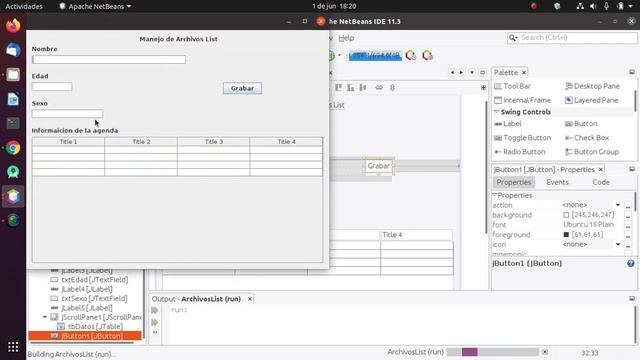Select Internal Frame in the Palette

tap(522, 100)
